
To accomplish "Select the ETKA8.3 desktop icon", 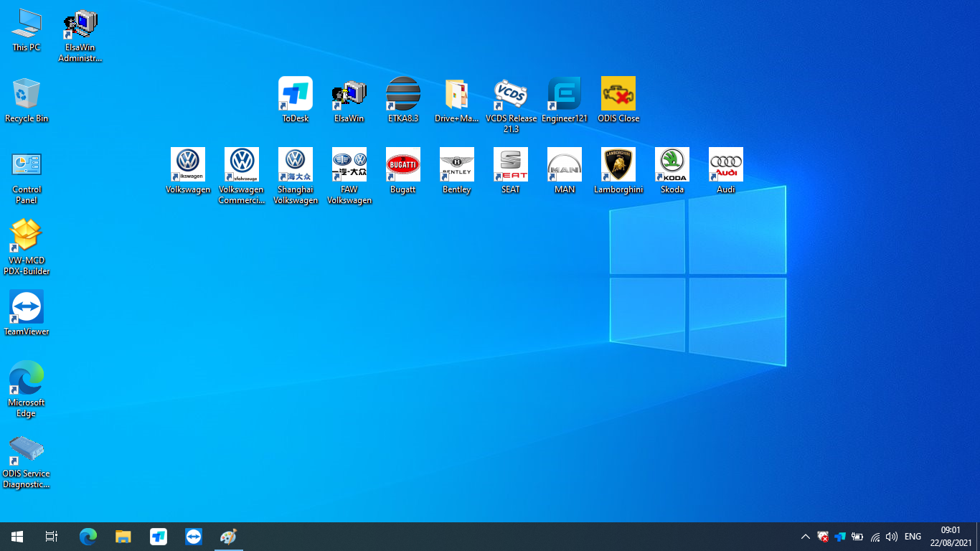I will click(x=402, y=94).
